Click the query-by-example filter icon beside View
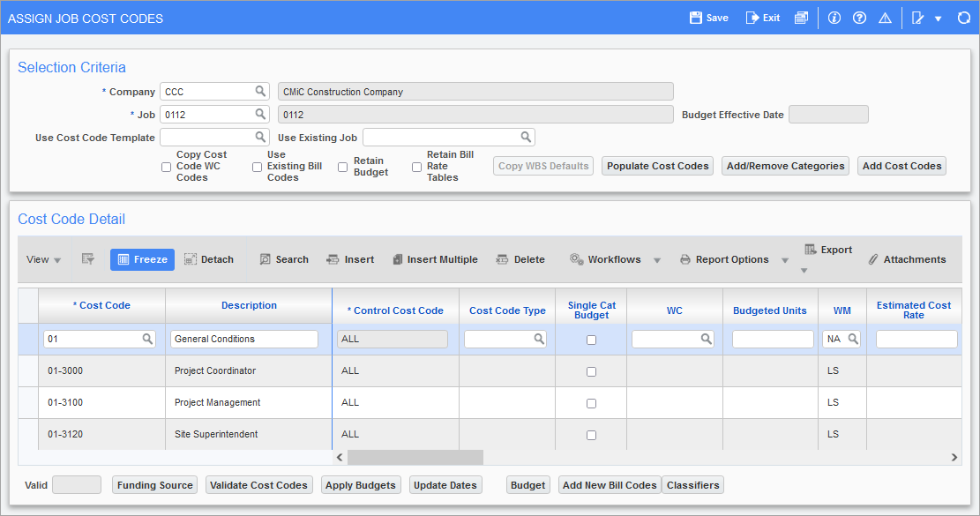The height and width of the screenshot is (516, 980). tap(87, 259)
